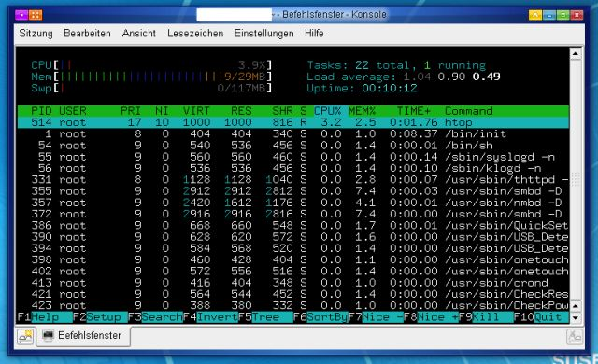
Task: Open the Ansicht menu
Action: point(139,34)
